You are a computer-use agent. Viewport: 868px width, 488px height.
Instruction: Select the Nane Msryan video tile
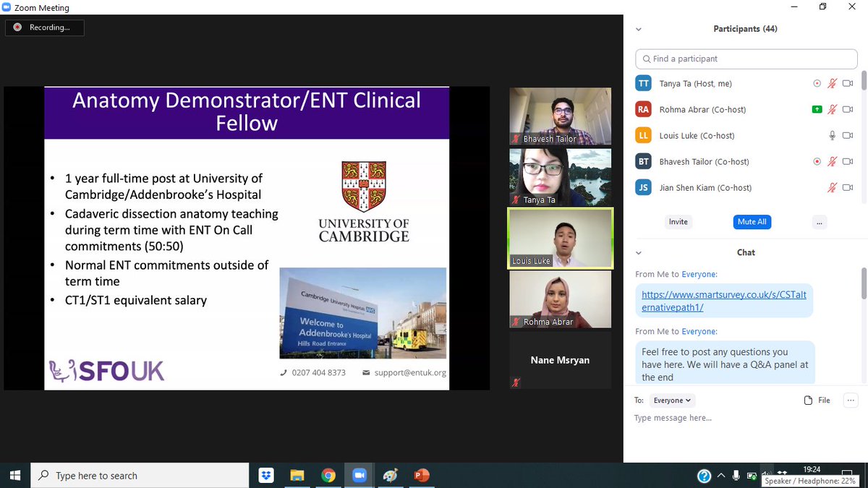tap(560, 360)
